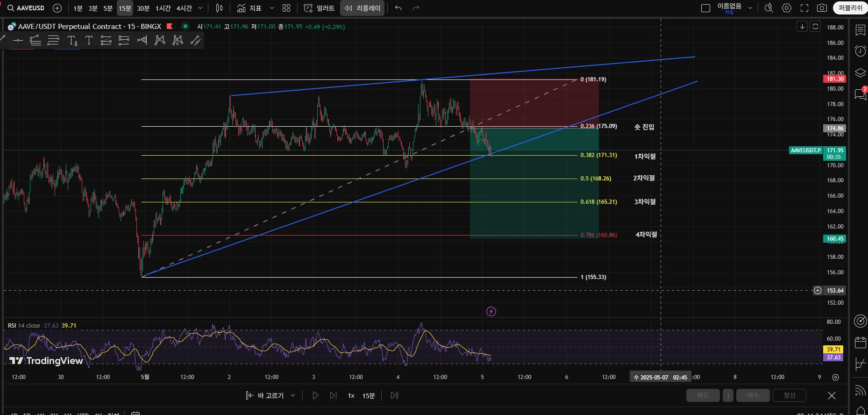Create an alert with 얼러트 button

[x=320, y=8]
